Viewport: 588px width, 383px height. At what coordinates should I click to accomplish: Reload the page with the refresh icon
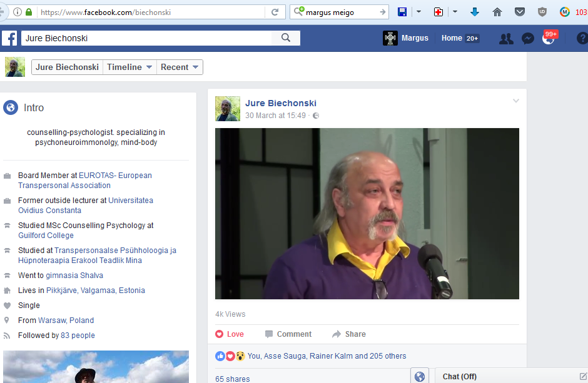pyautogui.click(x=275, y=12)
